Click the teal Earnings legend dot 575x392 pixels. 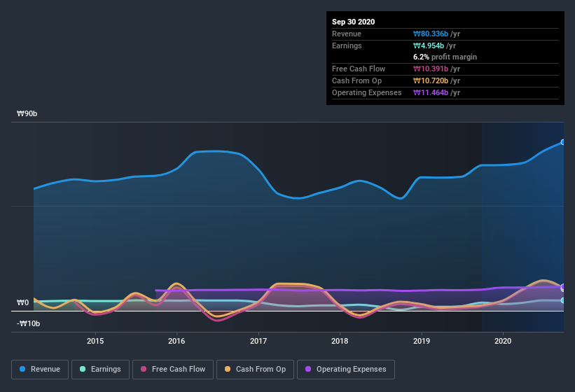coord(83,369)
